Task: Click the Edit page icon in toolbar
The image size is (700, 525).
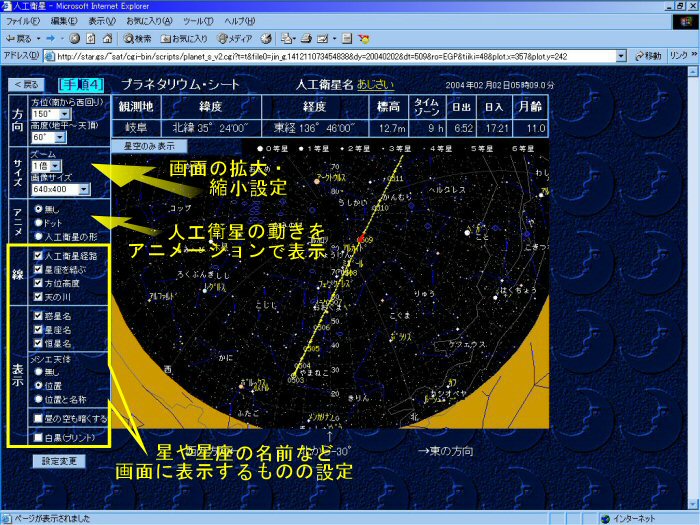Action: tap(322, 39)
